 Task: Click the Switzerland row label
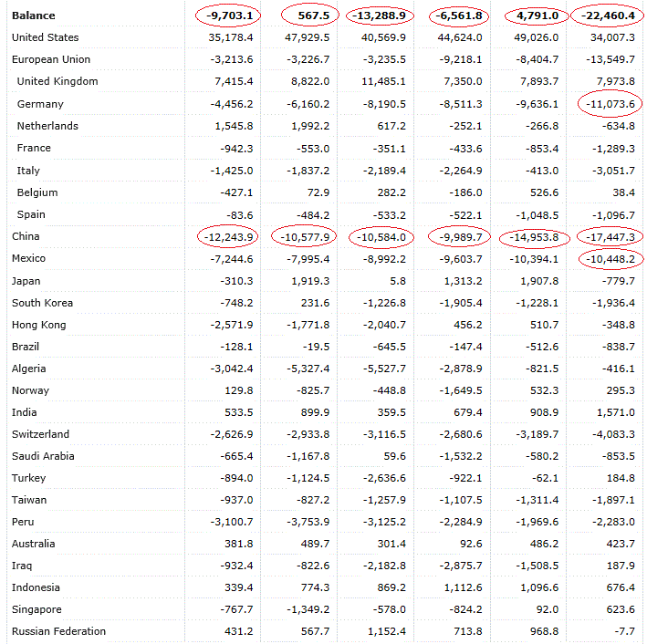point(40,434)
